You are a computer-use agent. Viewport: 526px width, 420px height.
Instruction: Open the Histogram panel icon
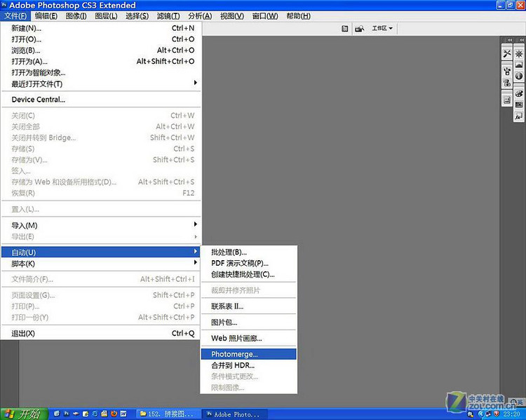(518, 65)
